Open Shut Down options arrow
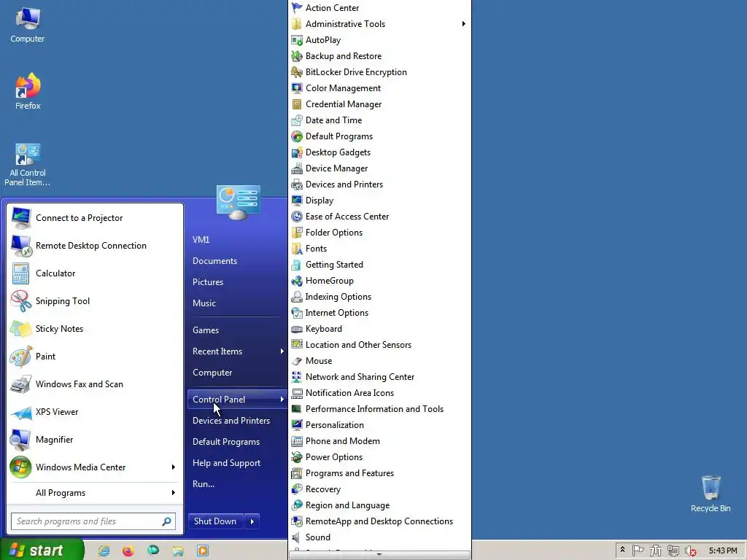The image size is (747, 560). click(252, 521)
